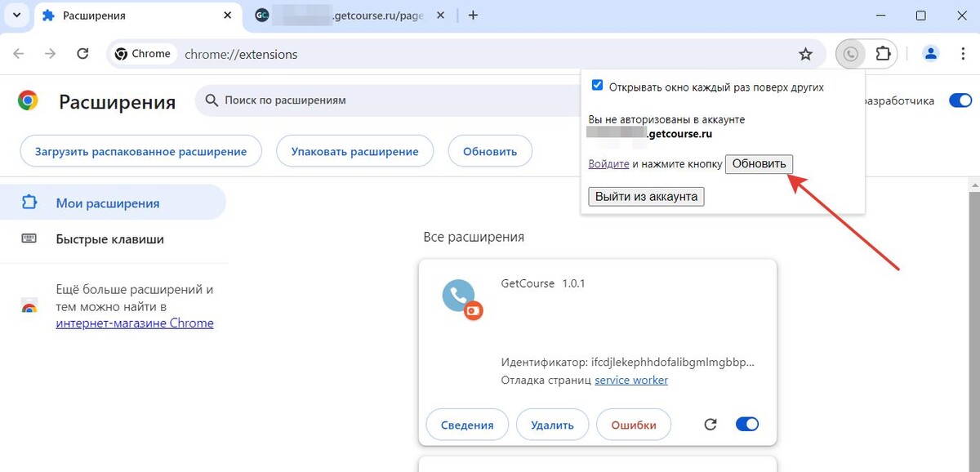Disable the GetCourse extension toggle
Viewport: 980px width, 472px height.
(x=747, y=424)
